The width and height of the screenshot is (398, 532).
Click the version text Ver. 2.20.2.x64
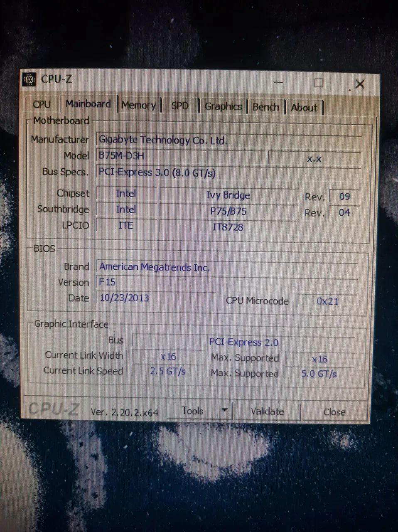click(125, 412)
